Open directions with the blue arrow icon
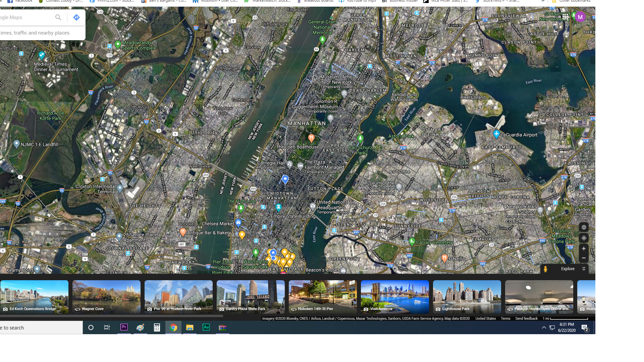This screenshot has height=362, width=644. [76, 17]
